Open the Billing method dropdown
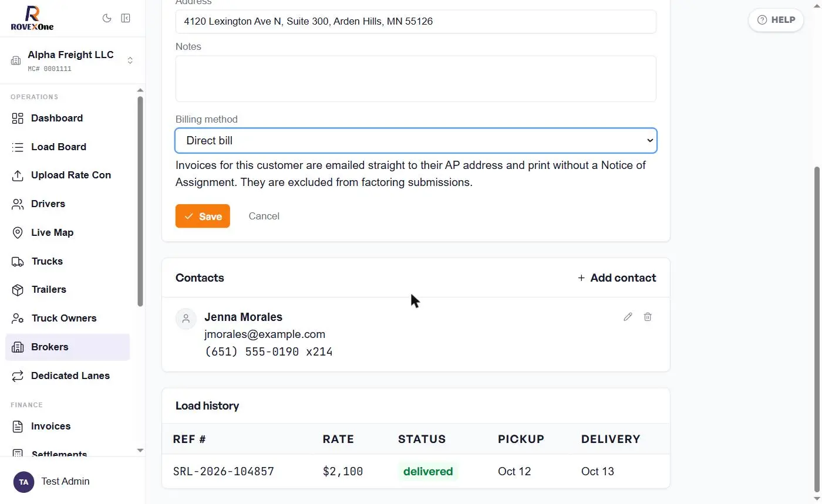Screen dimensions: 822x504 pos(416,141)
